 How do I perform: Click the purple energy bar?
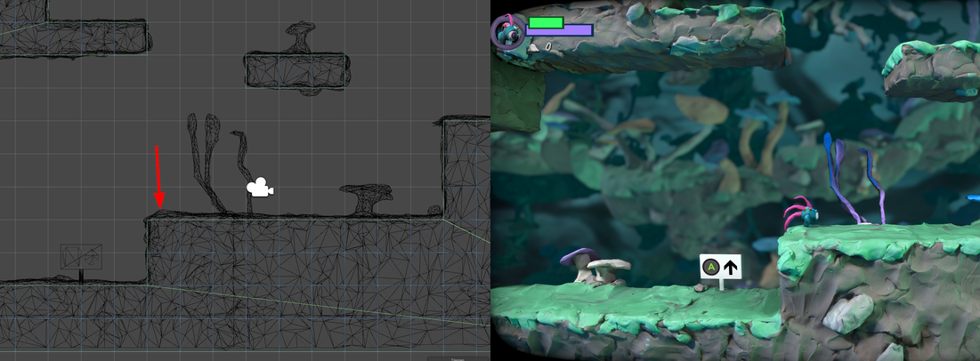pyautogui.click(x=558, y=31)
